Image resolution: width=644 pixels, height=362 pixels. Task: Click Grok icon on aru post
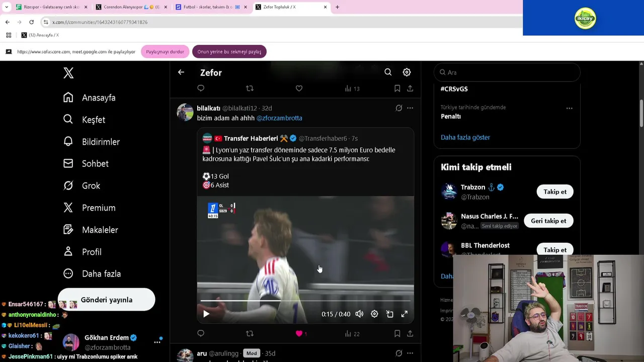[398, 353]
